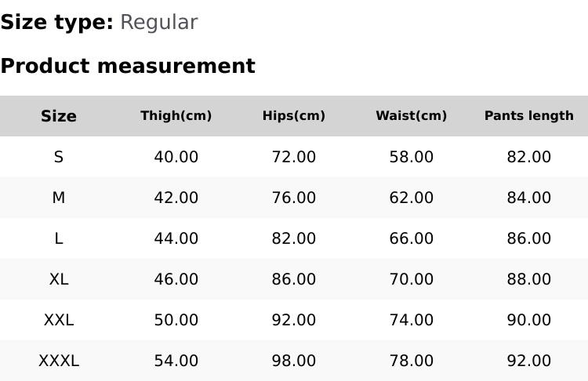Click the L size row label

coord(59,238)
